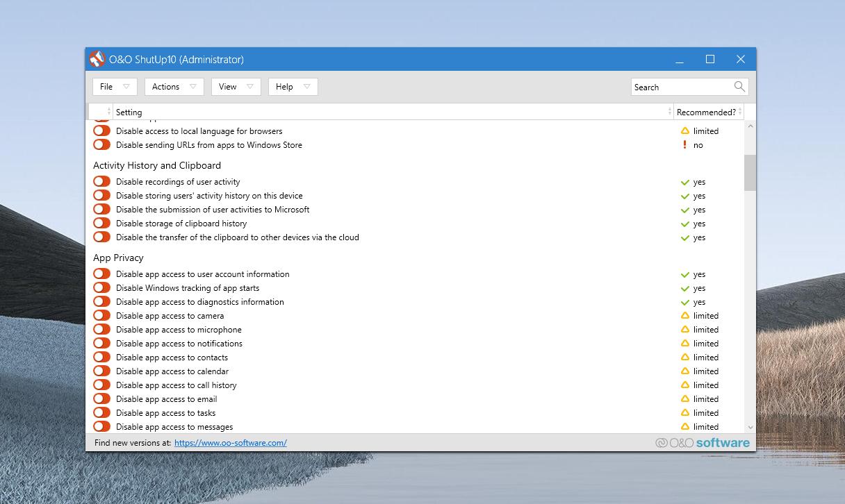The width and height of the screenshot is (845, 504).
Task: Click the scrollbar up arrow
Action: [750, 126]
